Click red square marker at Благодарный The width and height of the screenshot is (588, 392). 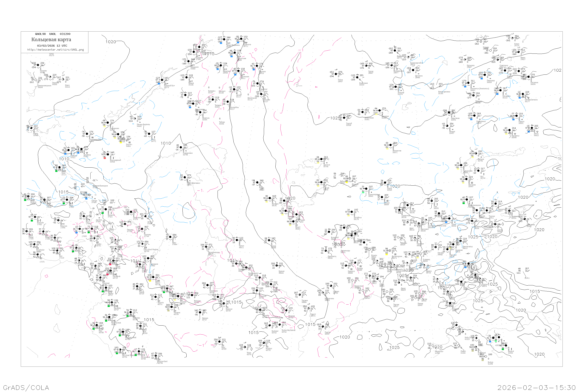[x=105, y=158]
